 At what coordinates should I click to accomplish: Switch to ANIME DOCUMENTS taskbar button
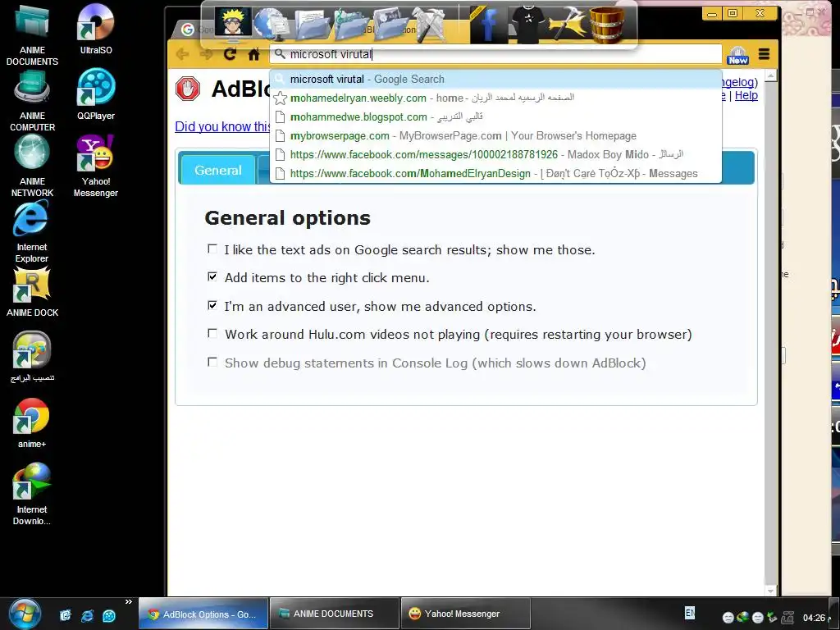335,614
